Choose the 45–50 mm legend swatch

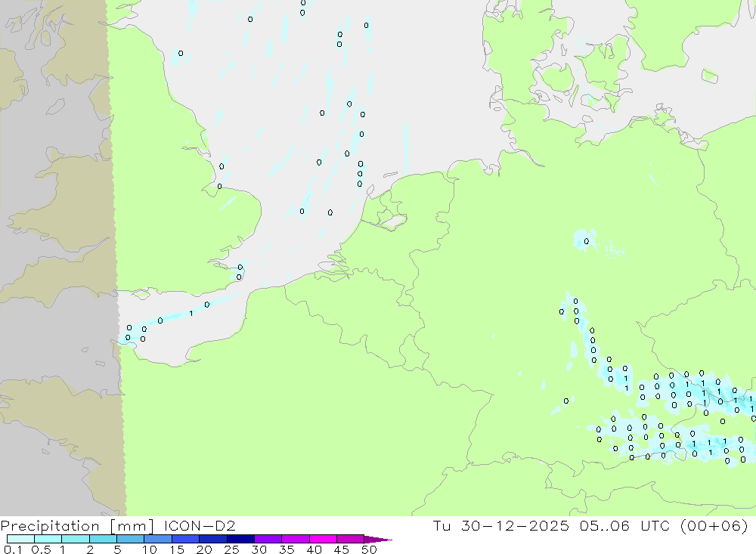point(351,539)
